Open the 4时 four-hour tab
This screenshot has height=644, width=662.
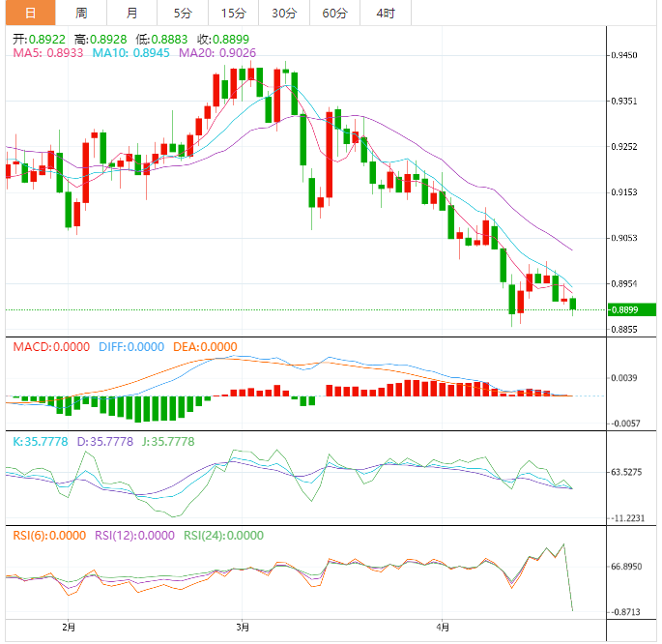pyautogui.click(x=386, y=14)
